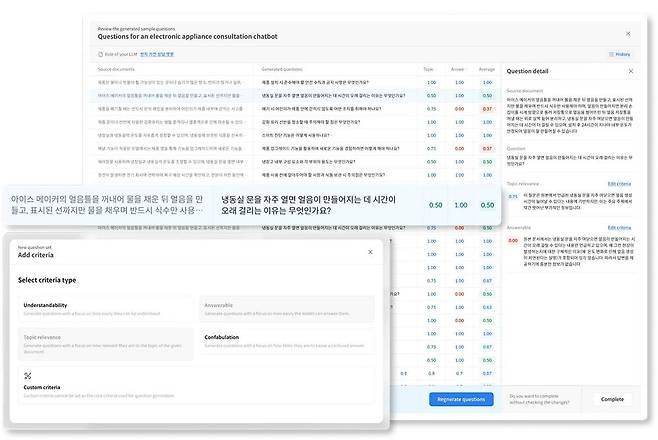Open the History view
Image resolution: width=658 pixels, height=440 pixels.
(x=619, y=55)
